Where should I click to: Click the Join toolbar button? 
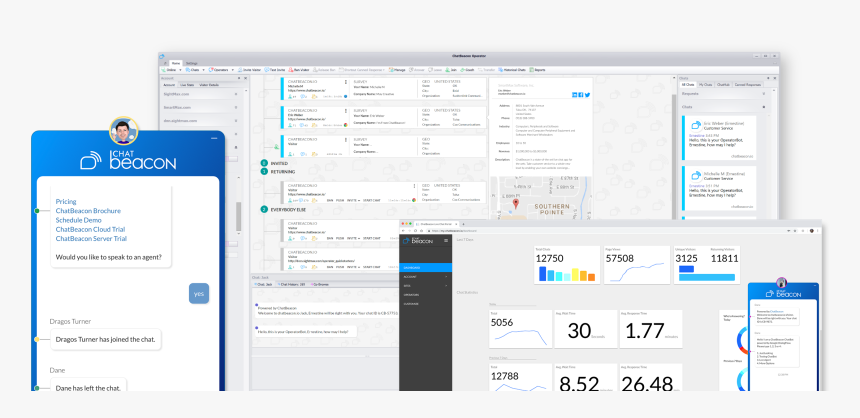click(451, 70)
